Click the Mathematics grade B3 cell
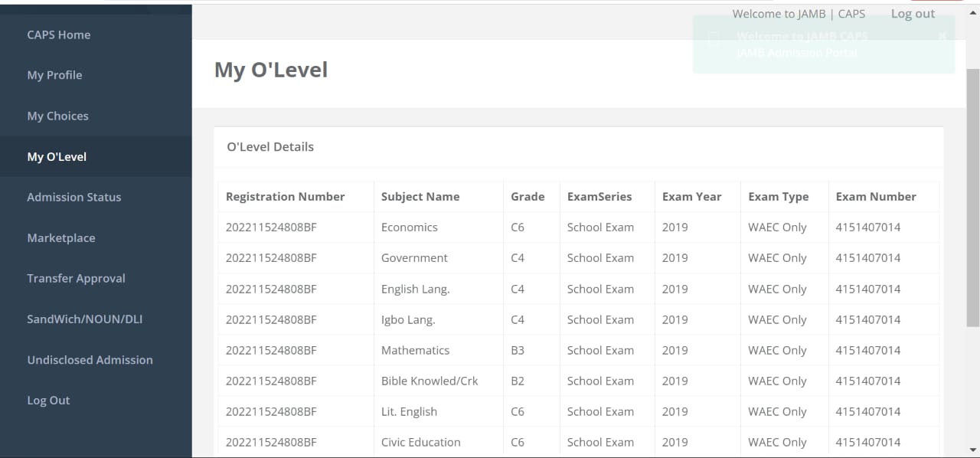The width and height of the screenshot is (980, 458). click(x=518, y=350)
